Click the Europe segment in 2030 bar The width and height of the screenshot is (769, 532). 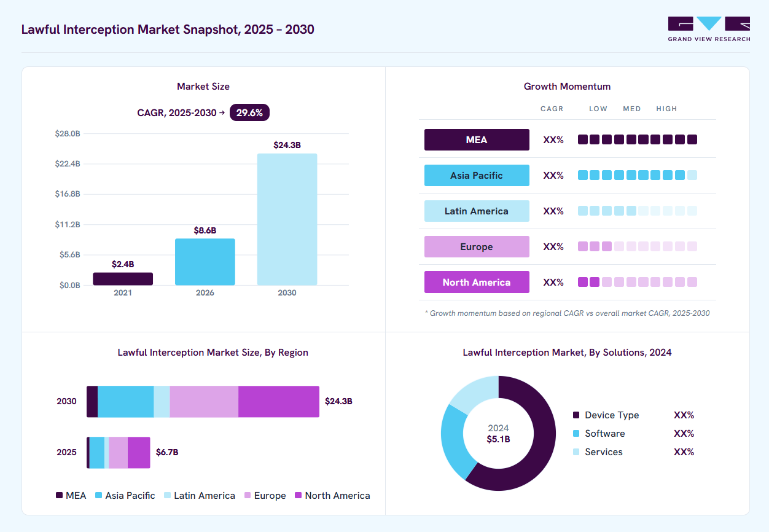204,402
